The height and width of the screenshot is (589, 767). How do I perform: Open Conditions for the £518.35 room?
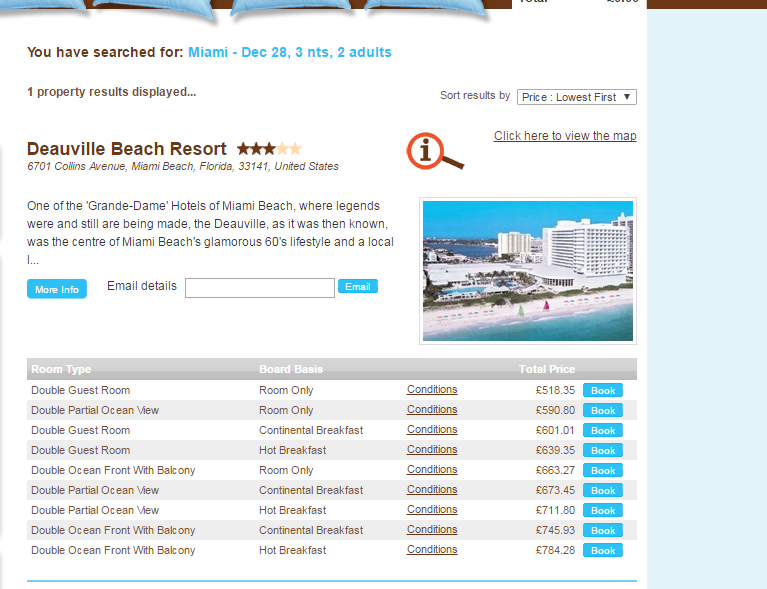(432, 389)
